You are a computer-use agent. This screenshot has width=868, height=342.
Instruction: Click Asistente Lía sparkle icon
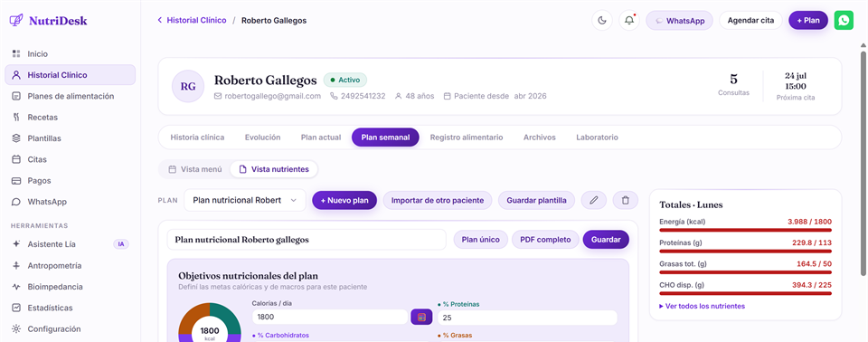point(16,244)
